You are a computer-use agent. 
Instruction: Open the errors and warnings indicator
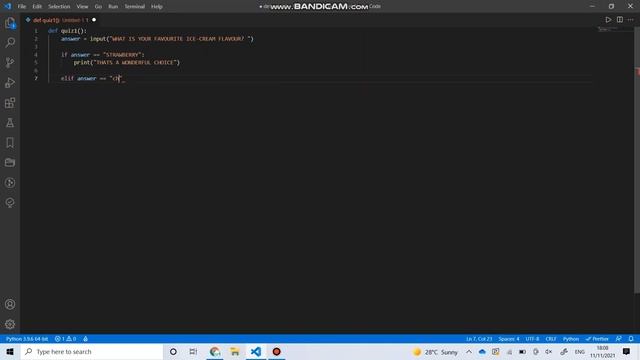click(x=65, y=339)
